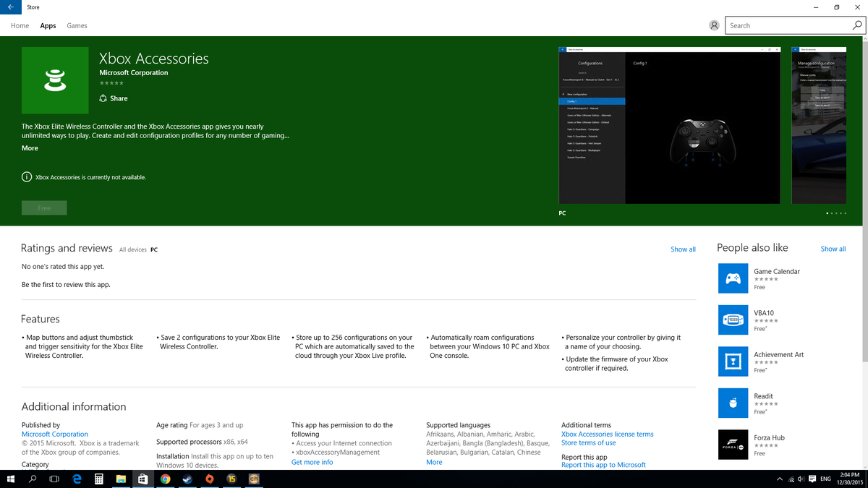
Task: Expand the app description with More
Action: pyautogui.click(x=30, y=148)
